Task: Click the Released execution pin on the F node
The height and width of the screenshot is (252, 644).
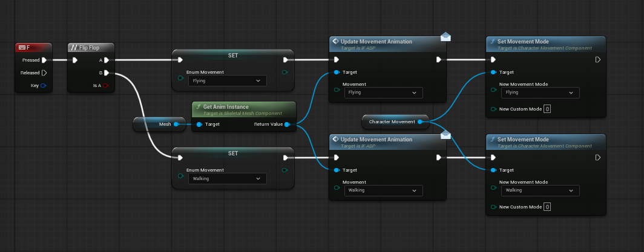Action: [x=44, y=73]
